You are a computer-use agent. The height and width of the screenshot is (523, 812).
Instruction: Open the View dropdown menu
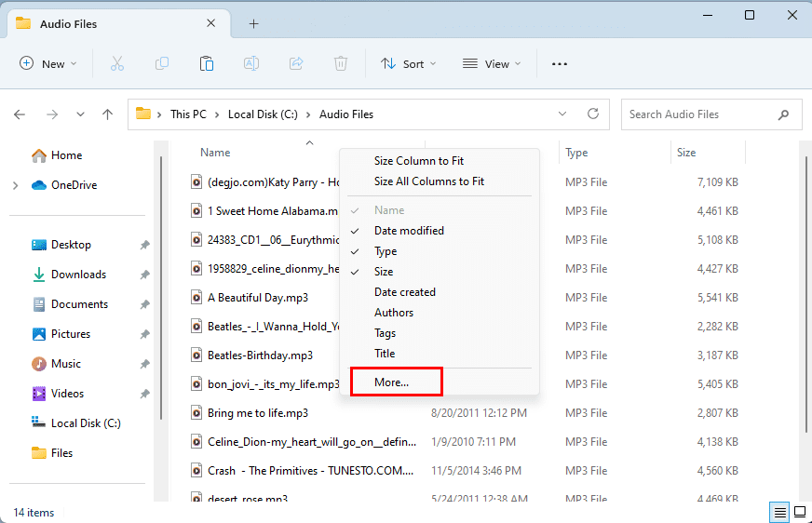492,63
